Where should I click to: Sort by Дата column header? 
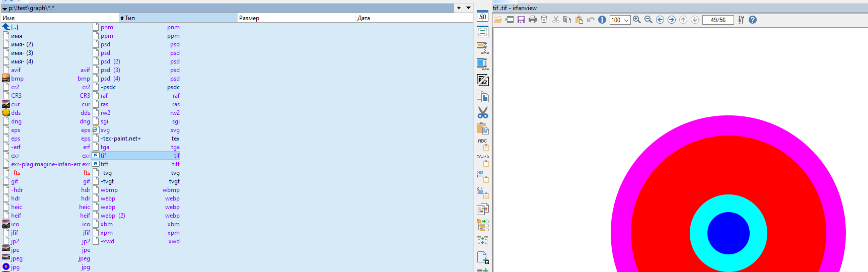click(415, 18)
